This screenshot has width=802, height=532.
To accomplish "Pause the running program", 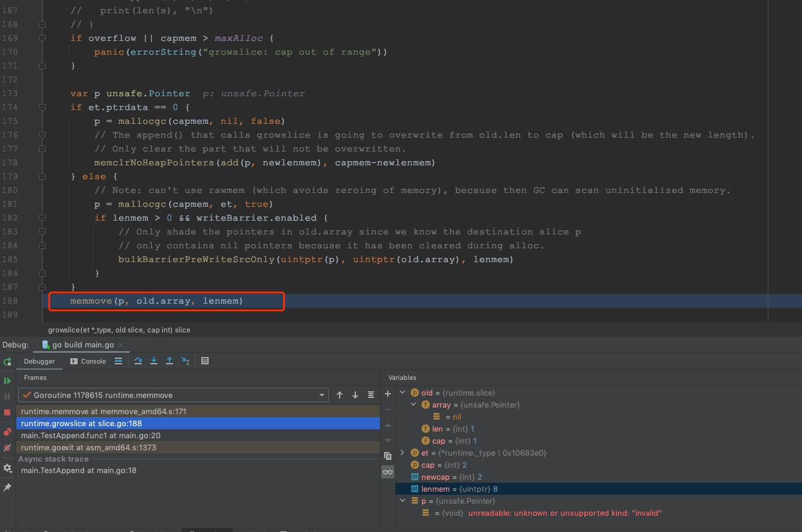I will click(x=7, y=397).
